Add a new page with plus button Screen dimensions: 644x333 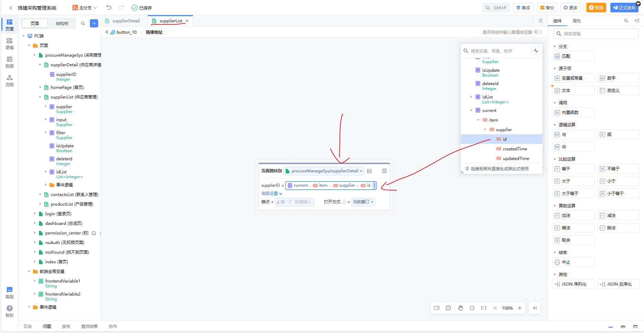click(94, 23)
